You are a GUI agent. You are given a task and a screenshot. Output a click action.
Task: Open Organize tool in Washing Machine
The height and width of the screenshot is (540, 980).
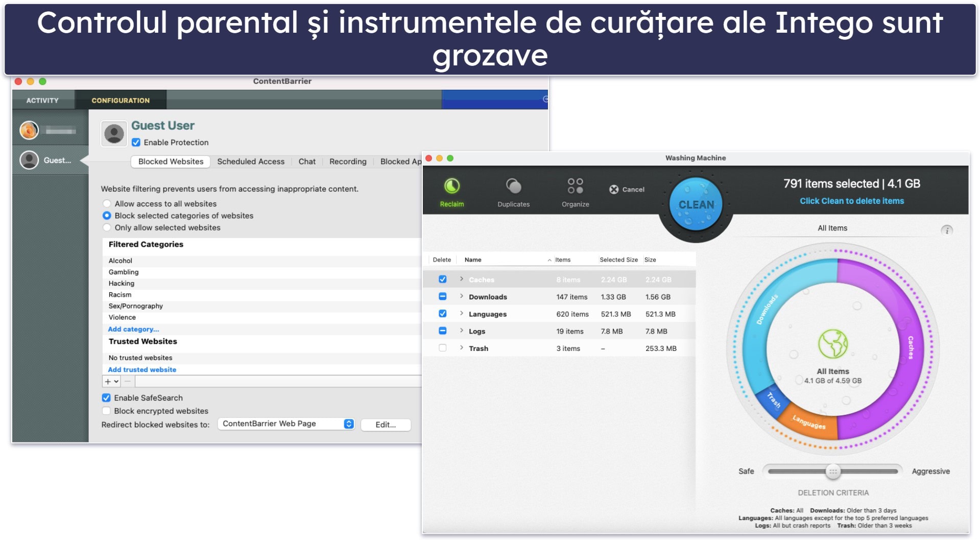coord(575,193)
